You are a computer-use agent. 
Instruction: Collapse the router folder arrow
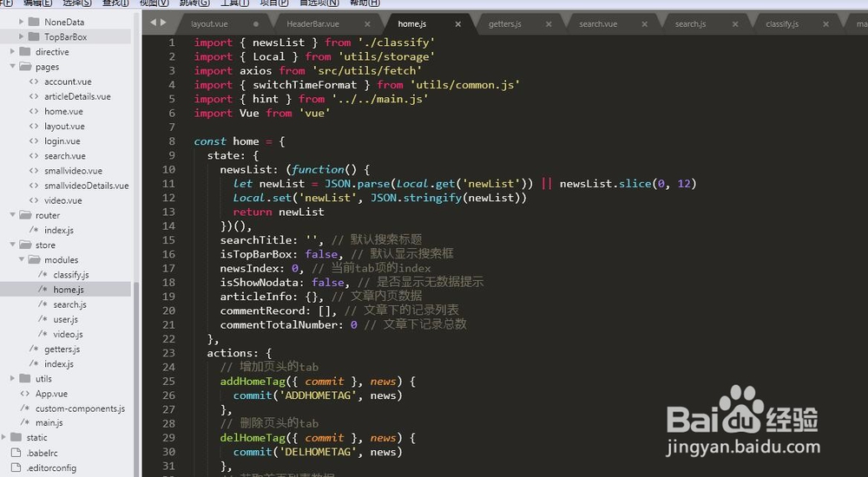tap(12, 215)
